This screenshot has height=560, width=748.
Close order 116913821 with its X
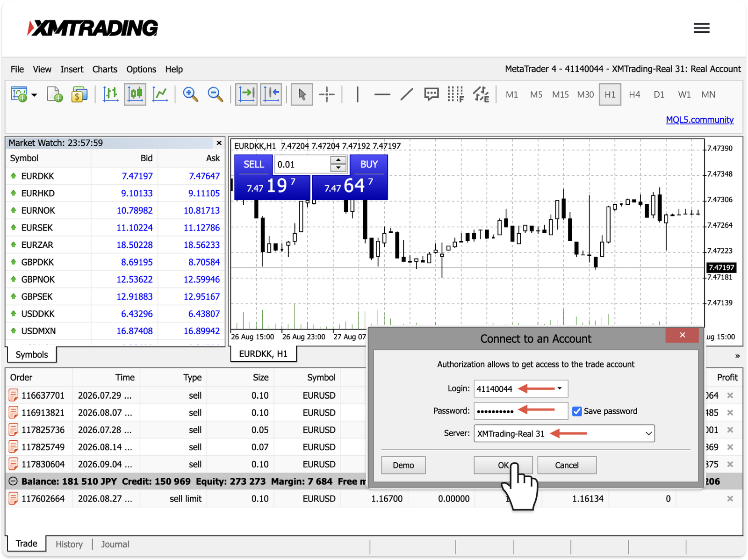[x=730, y=413]
